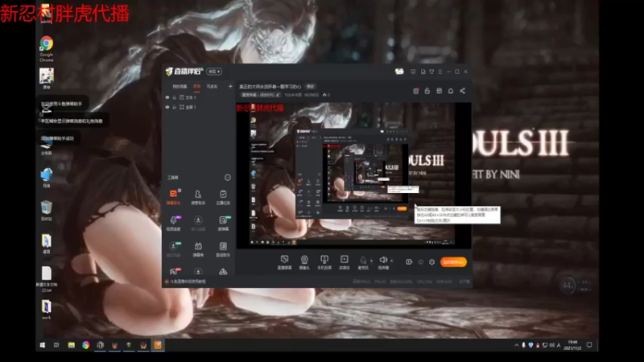The width and height of the screenshot is (644, 362).
Task: Open the 弹幕秀 danmaku show tool
Action: [198, 249]
